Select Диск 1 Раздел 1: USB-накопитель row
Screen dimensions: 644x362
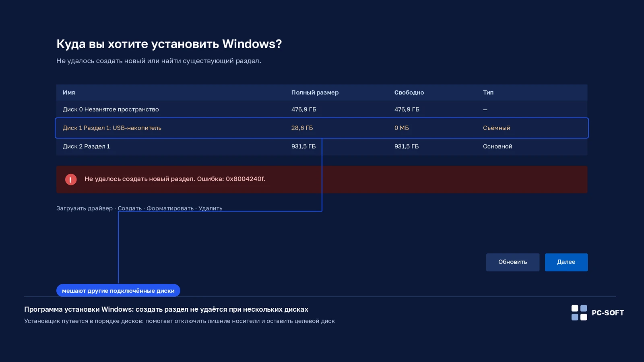click(x=322, y=128)
